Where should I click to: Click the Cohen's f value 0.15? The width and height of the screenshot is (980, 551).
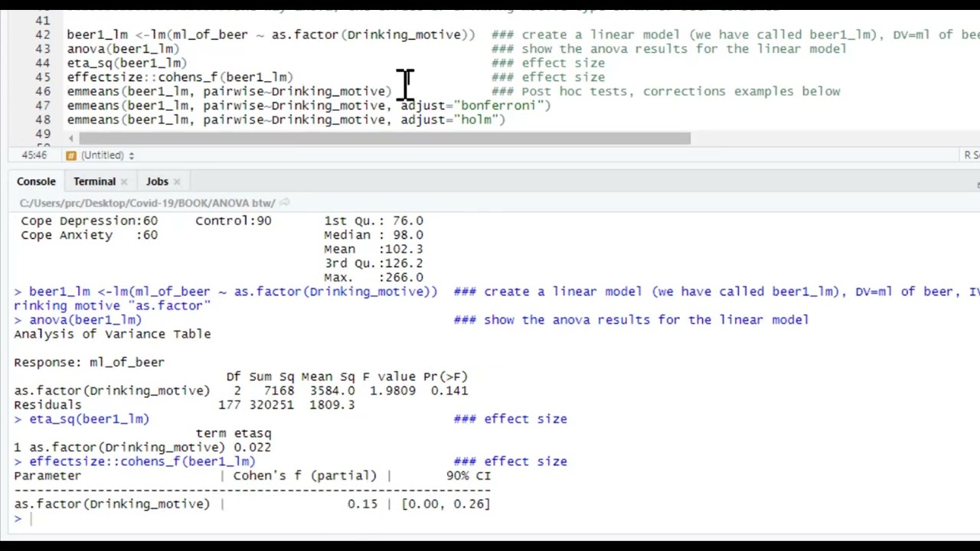click(x=362, y=504)
